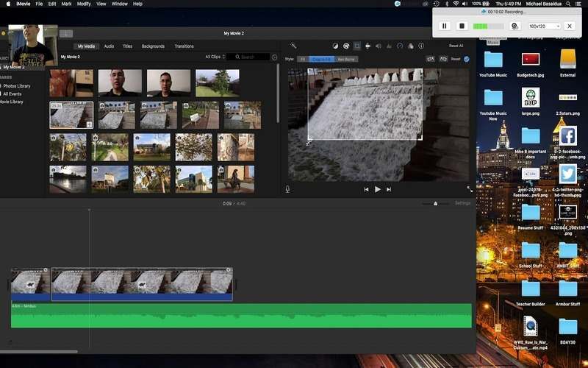Screen dimensions: 588x368
Task: Click the Search field in media browser
Action: [x=251, y=57]
